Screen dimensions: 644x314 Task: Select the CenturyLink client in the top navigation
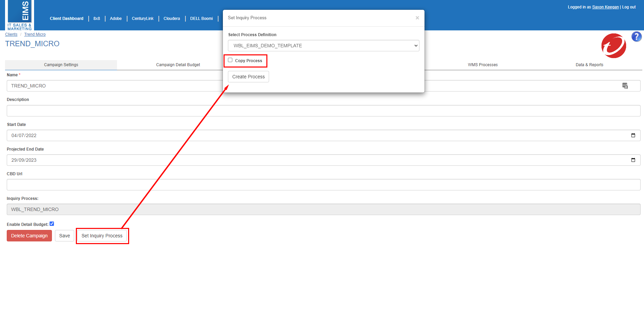[143, 19]
